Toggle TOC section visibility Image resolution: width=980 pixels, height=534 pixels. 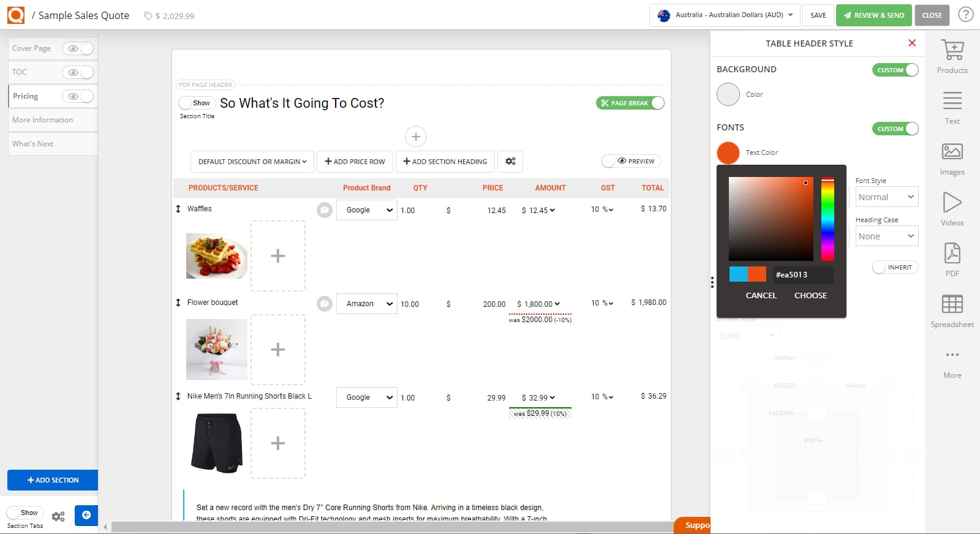click(x=78, y=72)
